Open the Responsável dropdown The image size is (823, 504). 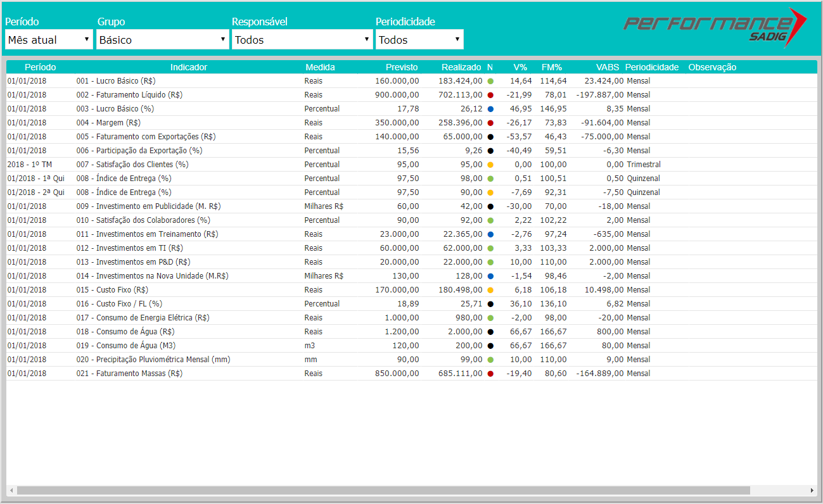[x=302, y=39]
